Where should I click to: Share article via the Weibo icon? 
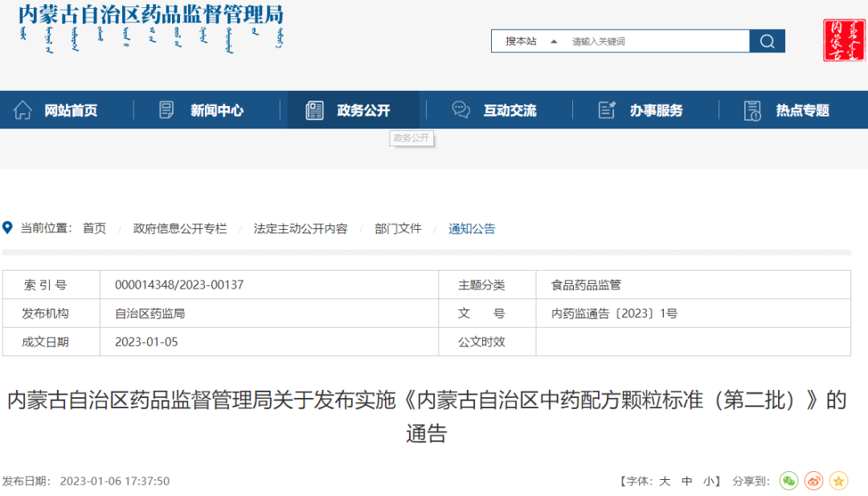[813, 481]
